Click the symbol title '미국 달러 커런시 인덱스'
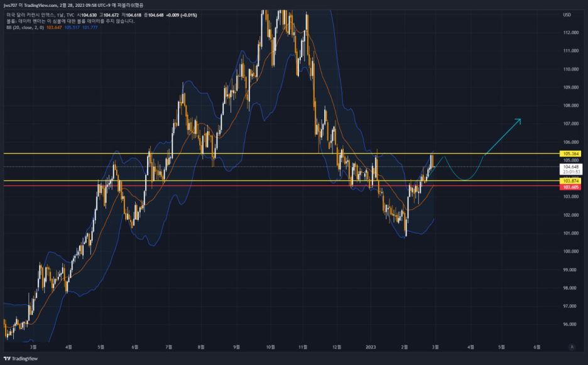Screen dimensions: 588x365 (x=30, y=15)
